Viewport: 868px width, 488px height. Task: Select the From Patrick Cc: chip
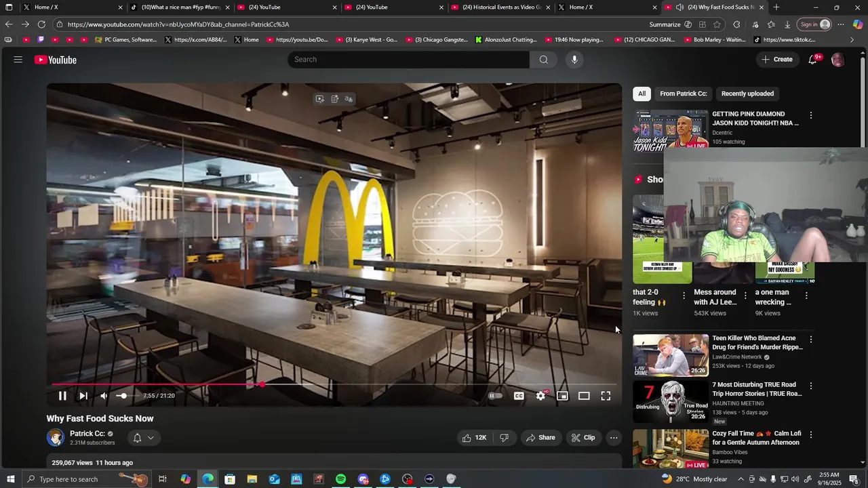[684, 94]
